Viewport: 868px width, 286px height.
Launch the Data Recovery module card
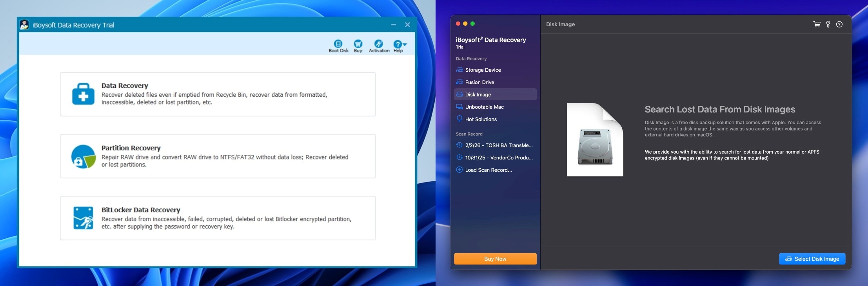(x=218, y=94)
